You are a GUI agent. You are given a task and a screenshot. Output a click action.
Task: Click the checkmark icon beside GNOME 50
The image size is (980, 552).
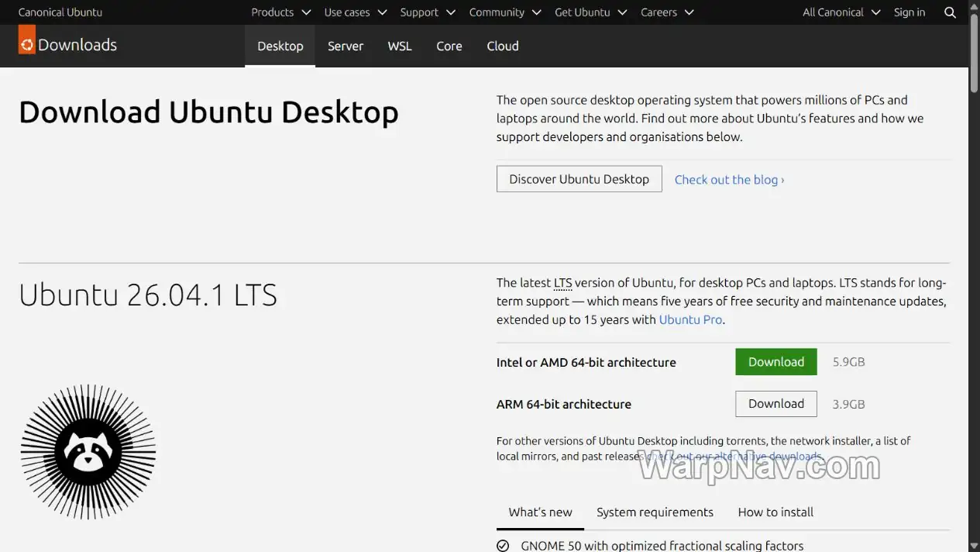[503, 546]
